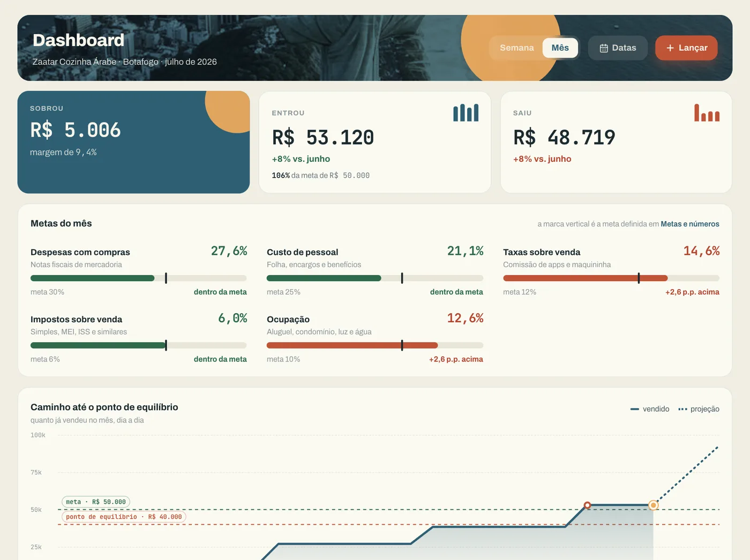Click the 21,1% pessoal percentage
The width and height of the screenshot is (750, 560).
point(465,251)
